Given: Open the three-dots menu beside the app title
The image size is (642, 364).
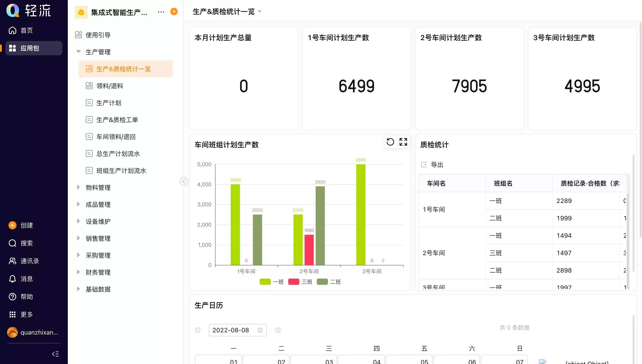Looking at the screenshot, I should (161, 12).
